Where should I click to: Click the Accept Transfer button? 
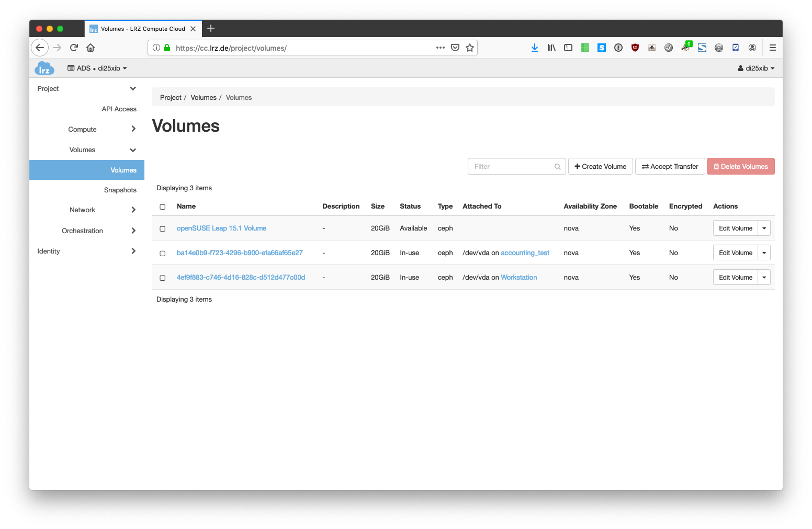coord(670,167)
